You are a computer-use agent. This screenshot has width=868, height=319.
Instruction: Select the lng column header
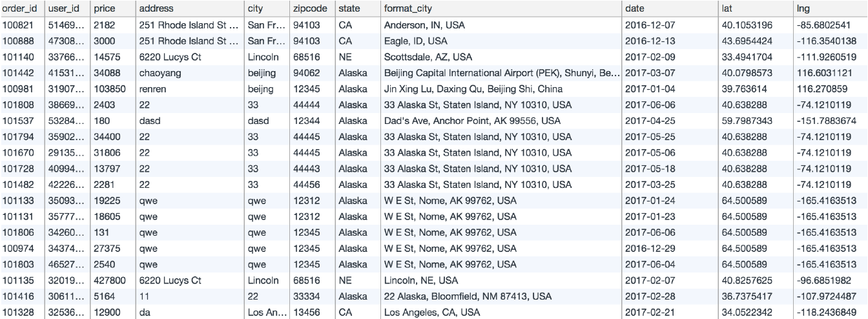(831, 9)
